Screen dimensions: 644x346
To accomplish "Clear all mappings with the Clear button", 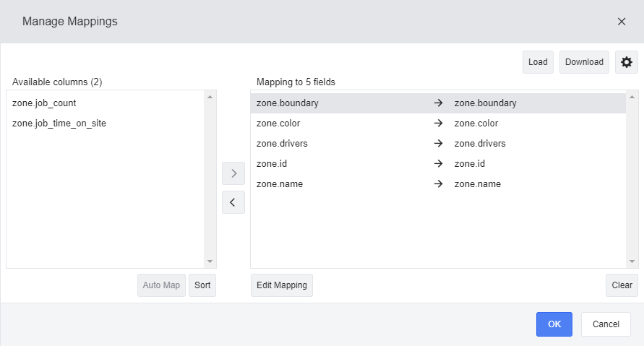I will tap(622, 285).
